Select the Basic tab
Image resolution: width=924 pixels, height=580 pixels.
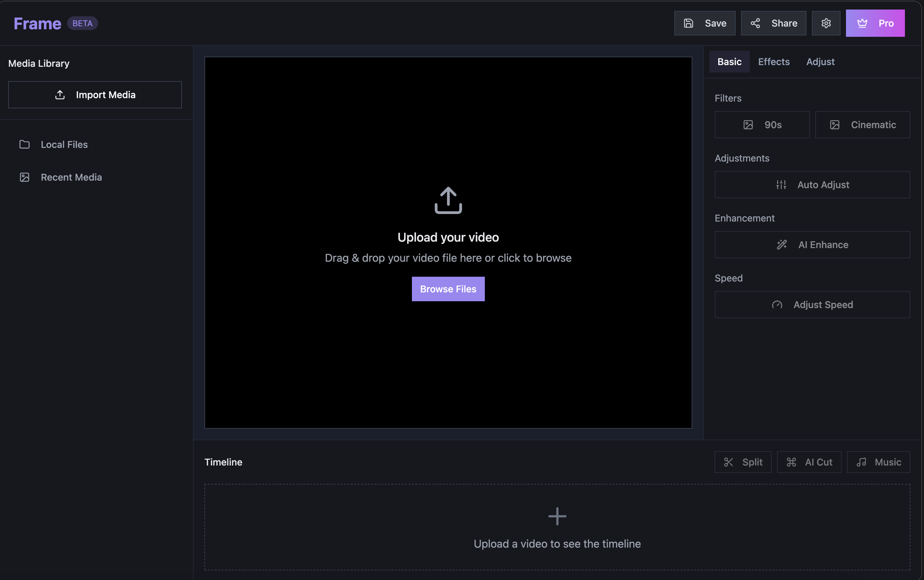tap(729, 62)
